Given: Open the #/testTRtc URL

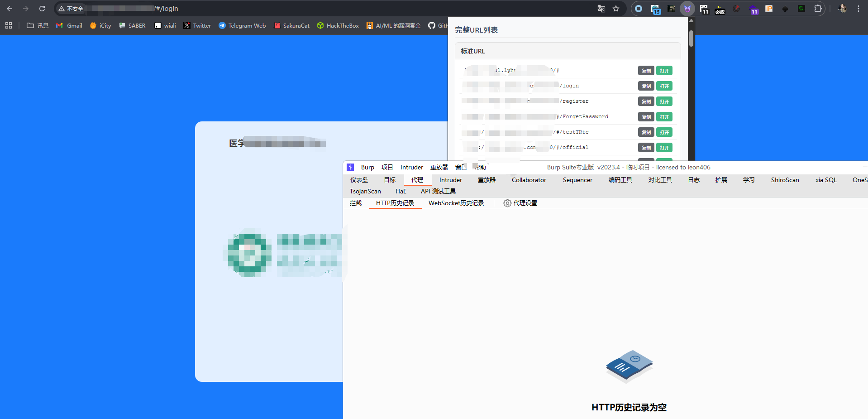Looking at the screenshot, I should click(x=664, y=132).
